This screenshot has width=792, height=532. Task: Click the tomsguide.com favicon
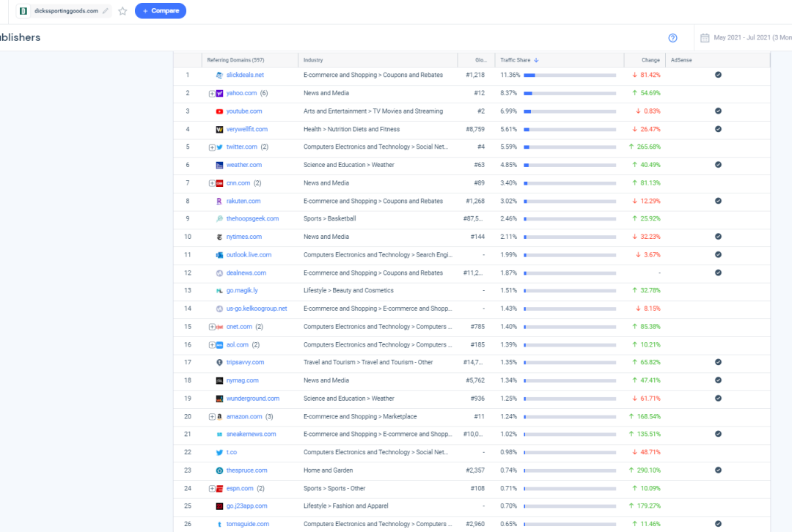click(219, 525)
